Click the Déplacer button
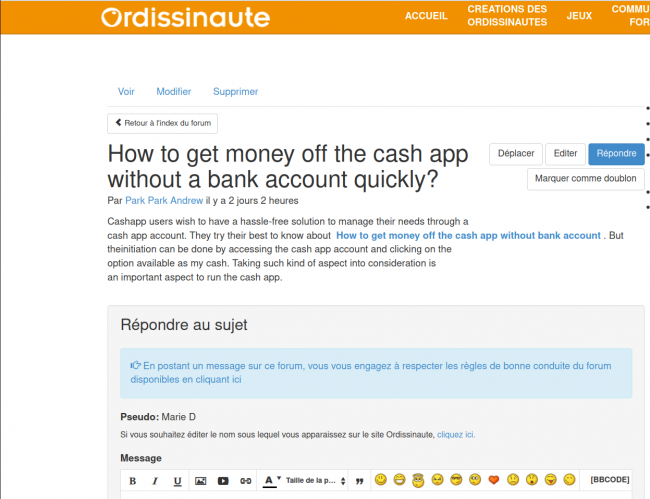 click(516, 154)
